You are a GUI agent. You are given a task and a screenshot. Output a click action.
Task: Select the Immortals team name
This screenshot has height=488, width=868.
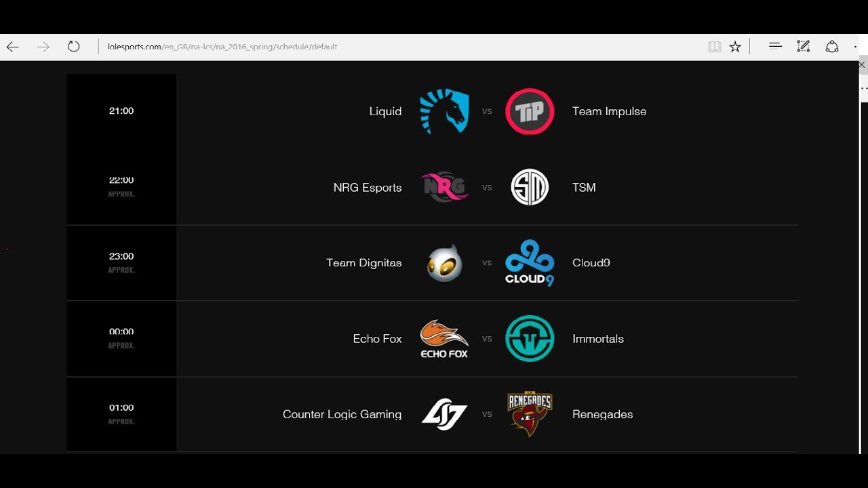pos(598,339)
